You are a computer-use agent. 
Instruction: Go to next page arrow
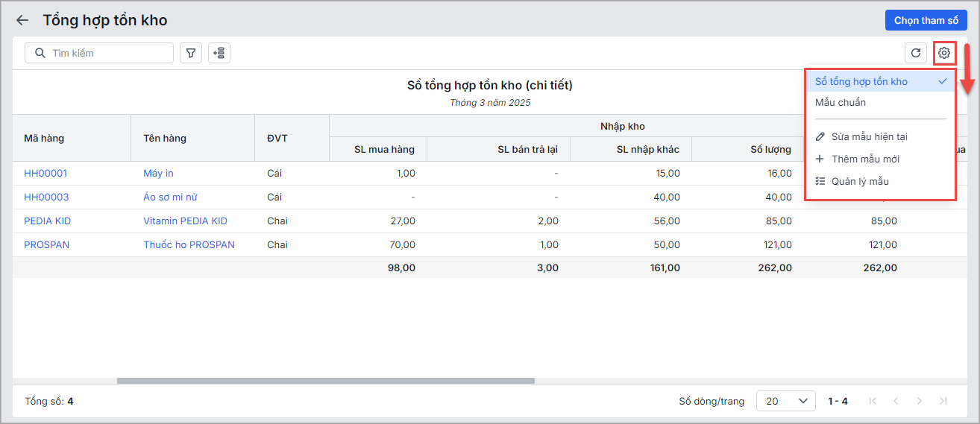point(920,401)
